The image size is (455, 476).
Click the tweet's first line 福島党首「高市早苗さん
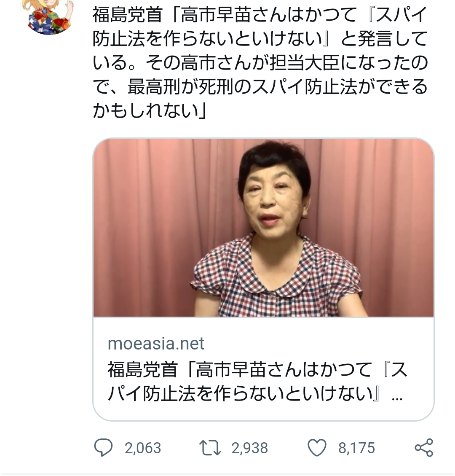point(260,15)
